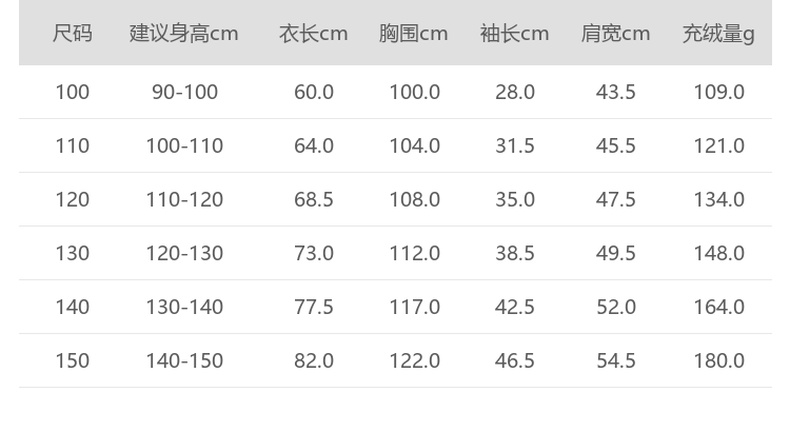Image resolution: width=790 pixels, height=431 pixels.
Task: Click the 90-100 height range cell
Action: [184, 92]
